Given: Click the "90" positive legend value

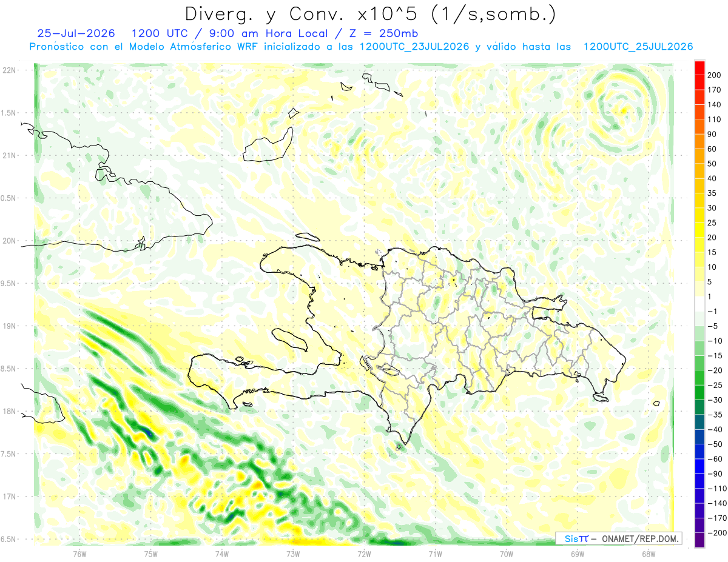Looking at the screenshot, I should (x=713, y=134).
